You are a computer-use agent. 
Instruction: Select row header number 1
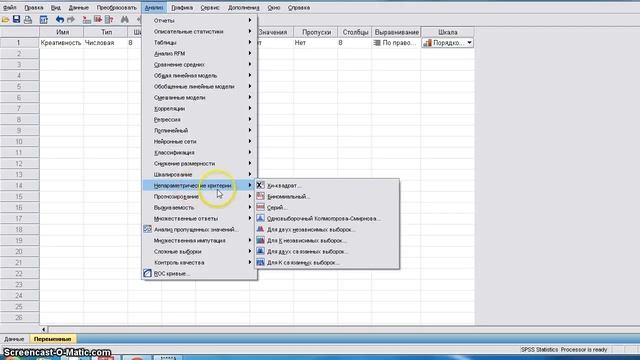19,42
